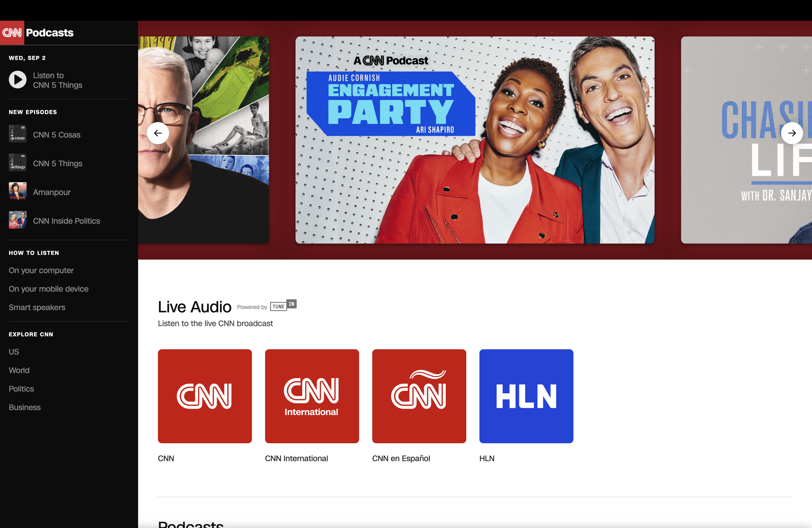The width and height of the screenshot is (812, 528).
Task: Play the CNN International live audio tile
Action: coord(312,396)
